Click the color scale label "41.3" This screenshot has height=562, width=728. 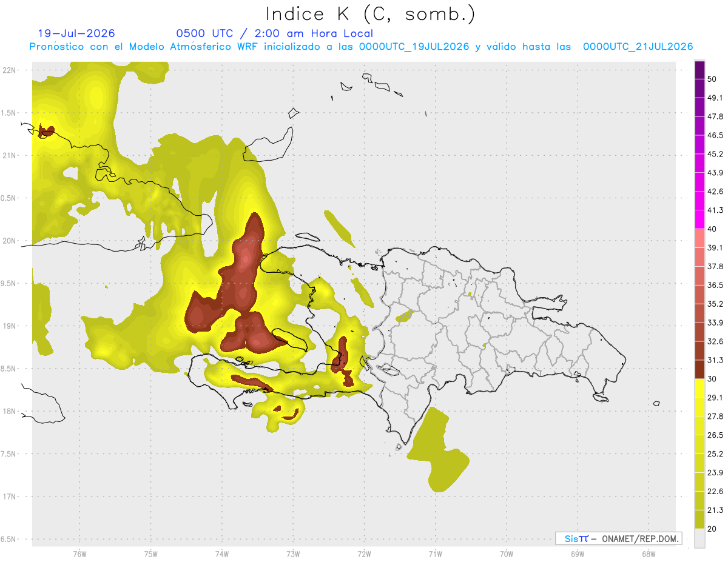coord(716,210)
